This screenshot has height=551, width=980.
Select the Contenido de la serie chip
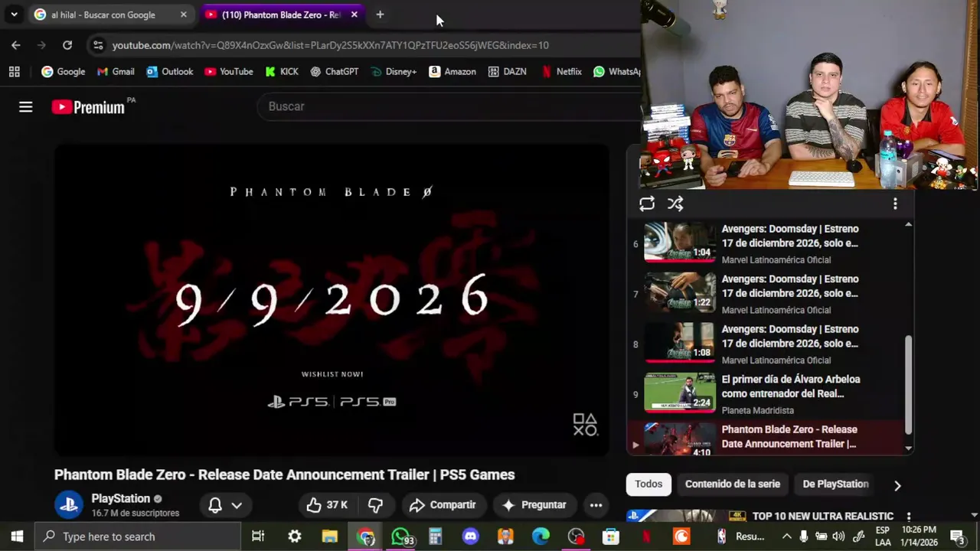pos(733,484)
